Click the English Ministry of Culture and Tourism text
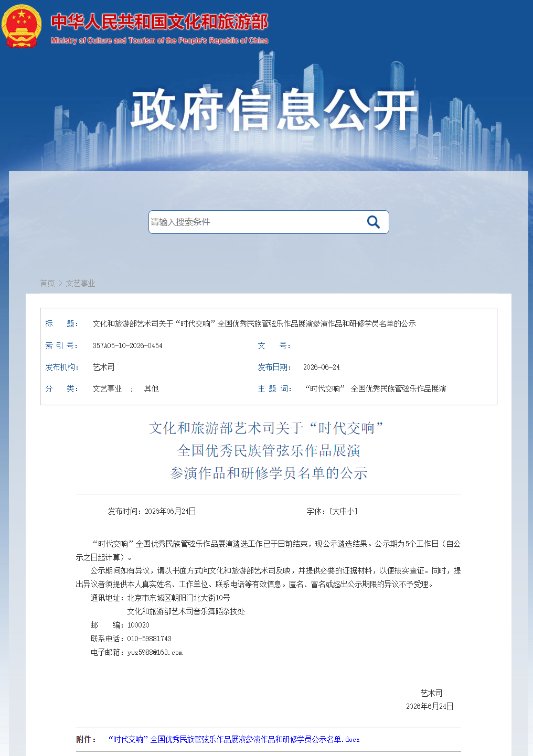Screen dimensions: 533x756 [x=159, y=40]
